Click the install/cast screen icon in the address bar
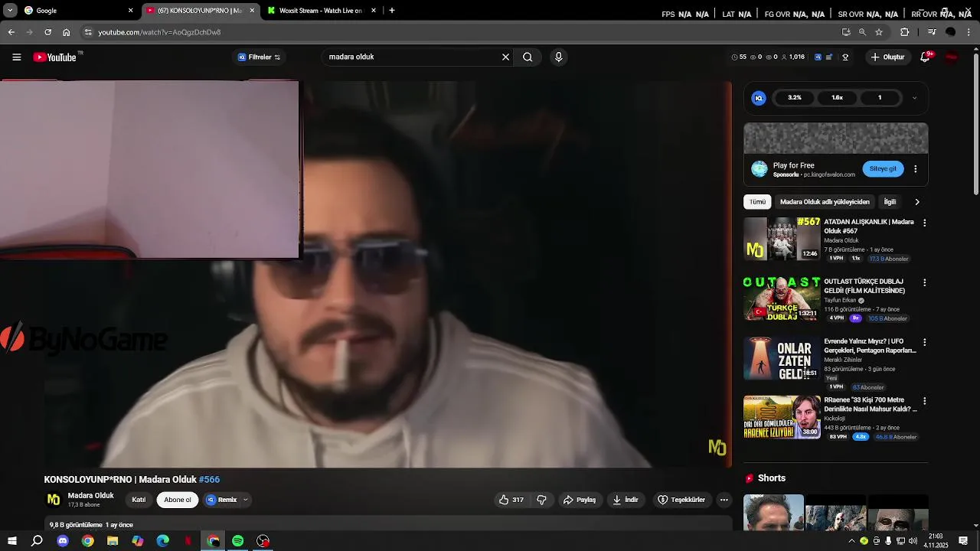The height and width of the screenshot is (551, 980). 846,32
